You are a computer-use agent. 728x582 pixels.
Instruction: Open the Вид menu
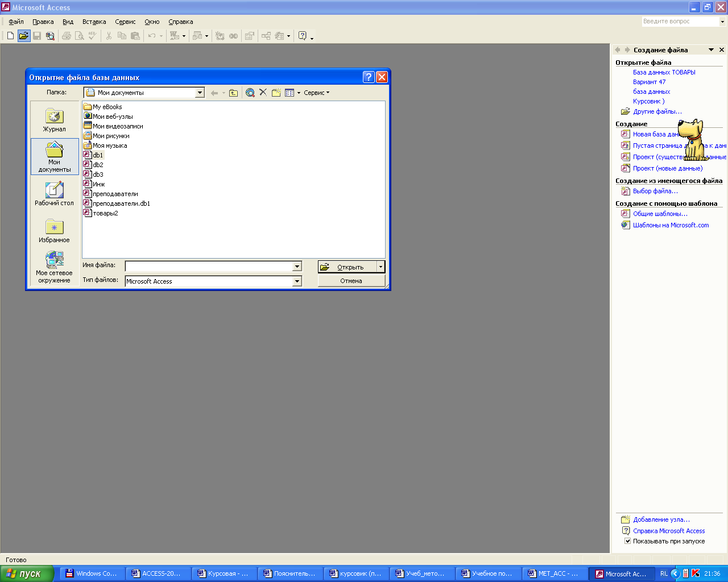coord(68,22)
